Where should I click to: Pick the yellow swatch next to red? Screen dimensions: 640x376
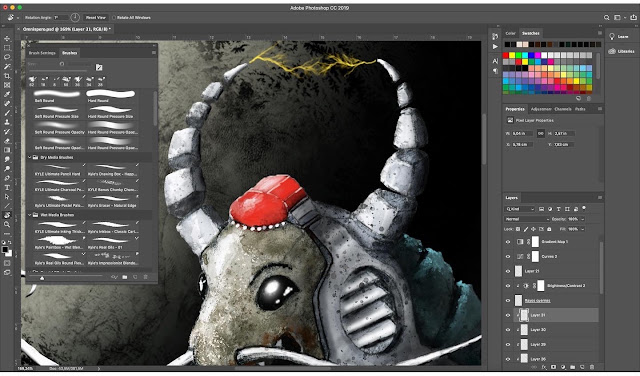[512, 55]
